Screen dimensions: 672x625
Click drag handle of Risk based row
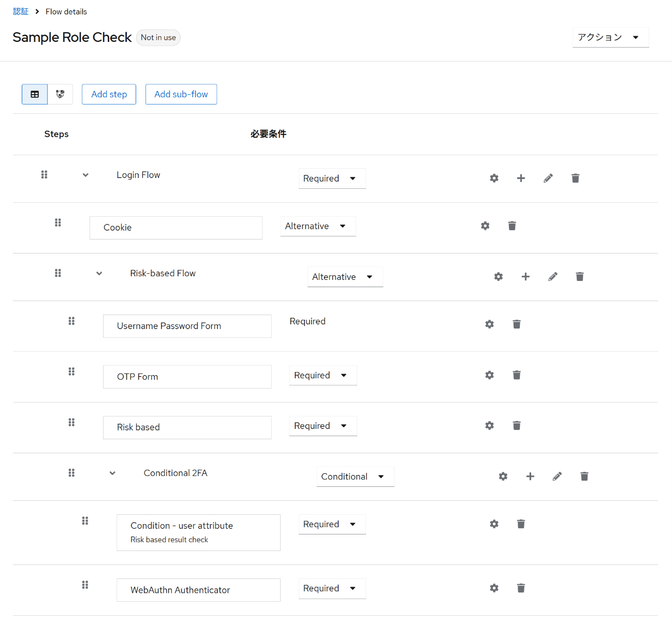pos(71,422)
